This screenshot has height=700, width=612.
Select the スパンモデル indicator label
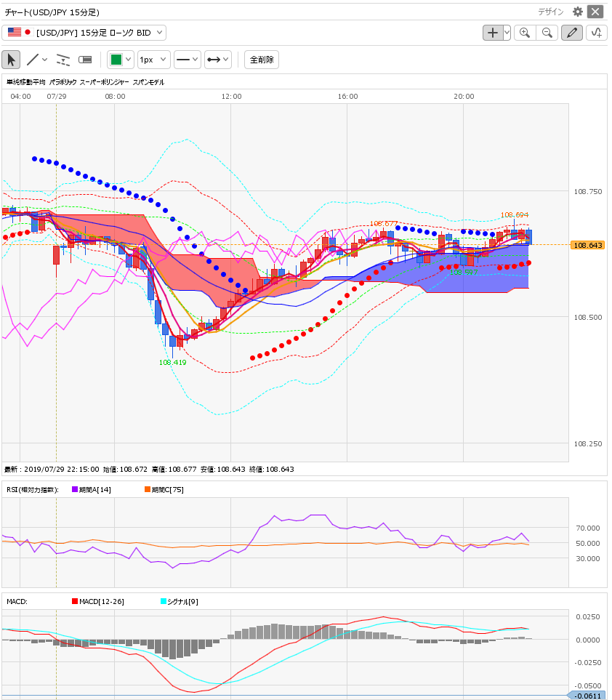pyautogui.click(x=148, y=82)
